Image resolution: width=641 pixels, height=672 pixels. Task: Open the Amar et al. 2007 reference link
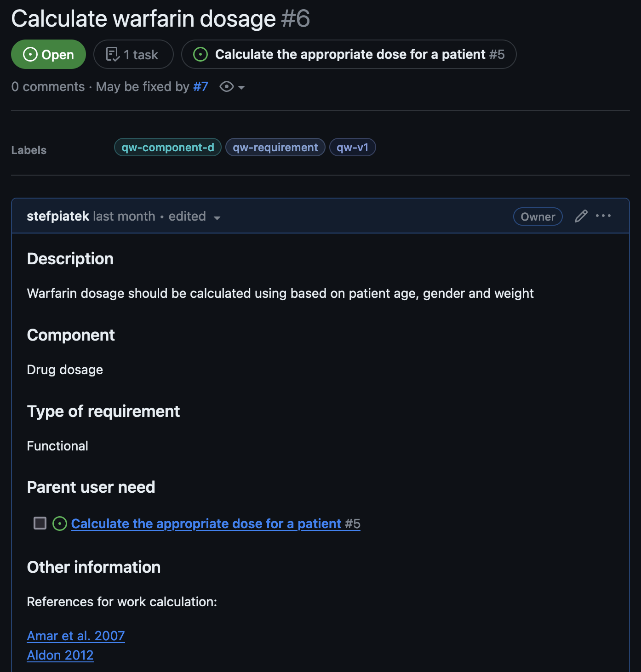pyautogui.click(x=76, y=636)
